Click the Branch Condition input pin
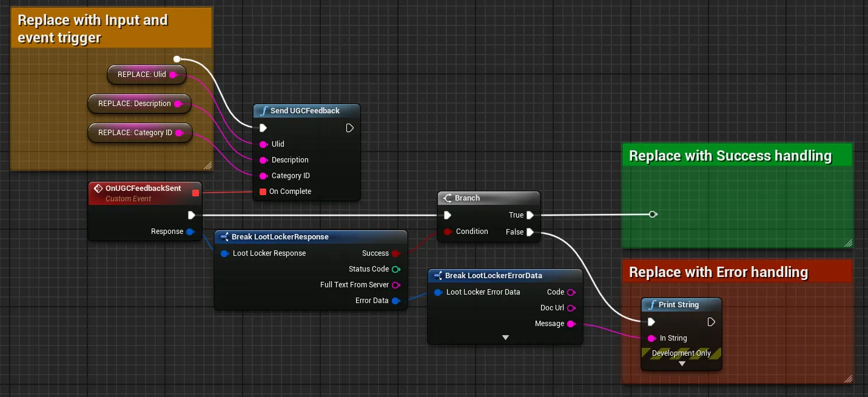This screenshot has width=868, height=397. click(x=448, y=232)
